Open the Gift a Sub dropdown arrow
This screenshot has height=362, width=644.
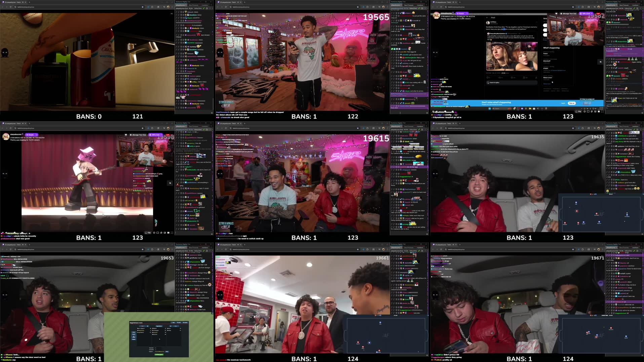pos(592,14)
